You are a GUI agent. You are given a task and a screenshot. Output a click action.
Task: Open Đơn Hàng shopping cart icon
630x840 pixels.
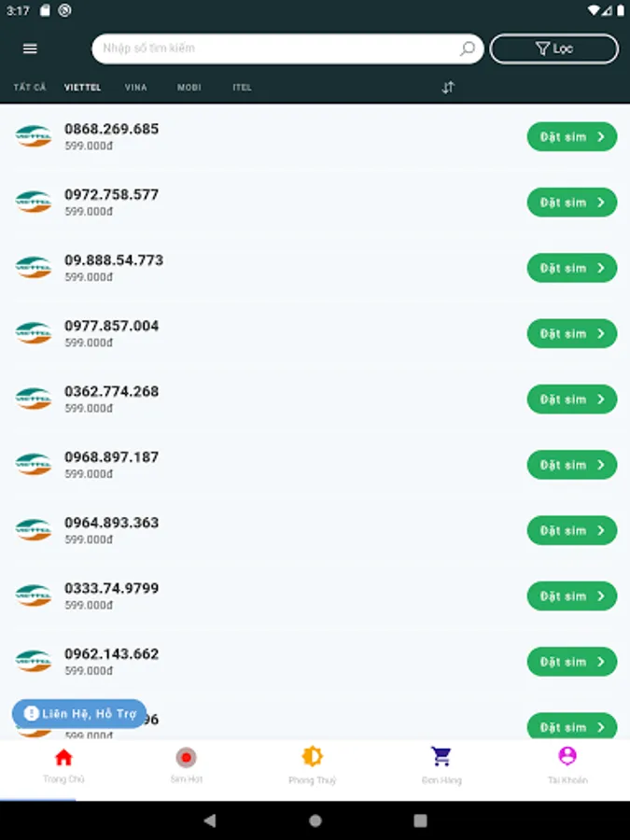(440, 759)
